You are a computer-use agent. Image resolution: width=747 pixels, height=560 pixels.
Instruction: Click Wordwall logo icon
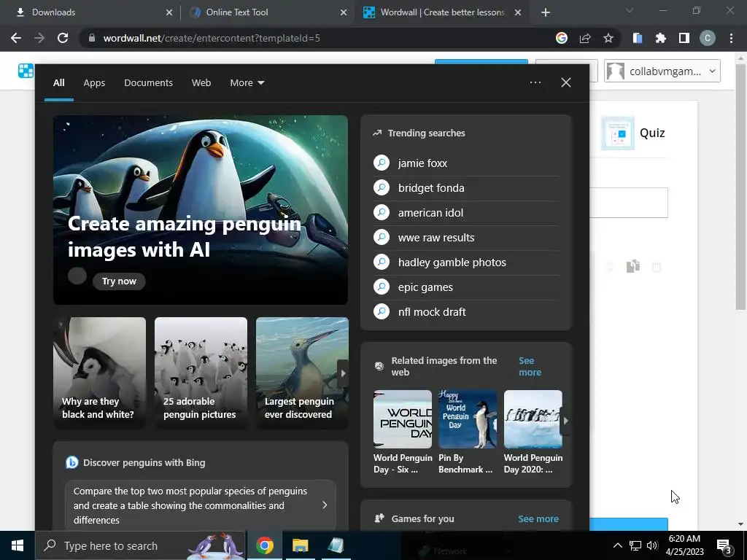coord(26,71)
